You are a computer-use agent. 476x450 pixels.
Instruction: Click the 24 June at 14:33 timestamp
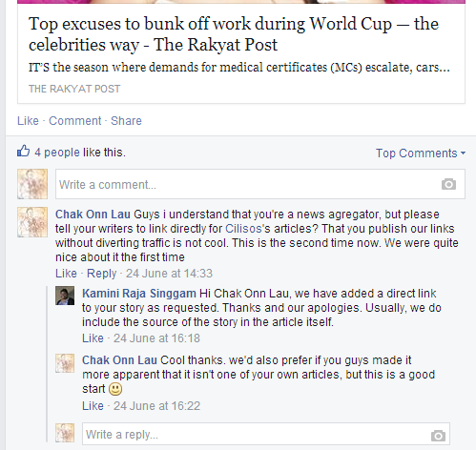click(x=169, y=274)
